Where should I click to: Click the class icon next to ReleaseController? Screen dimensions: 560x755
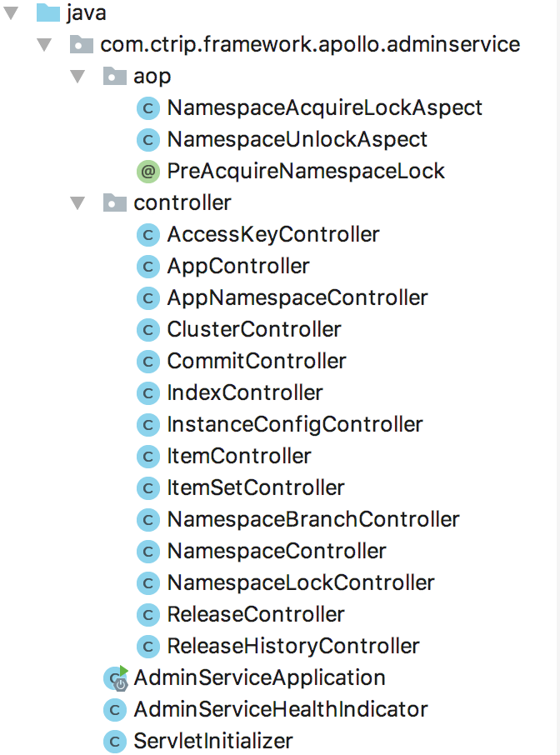click(147, 614)
